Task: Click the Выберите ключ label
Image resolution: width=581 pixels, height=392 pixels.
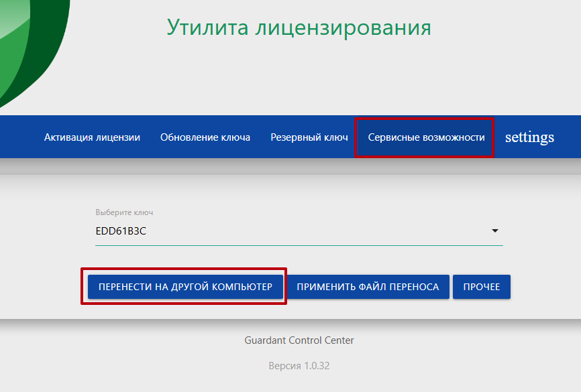Action: [125, 212]
